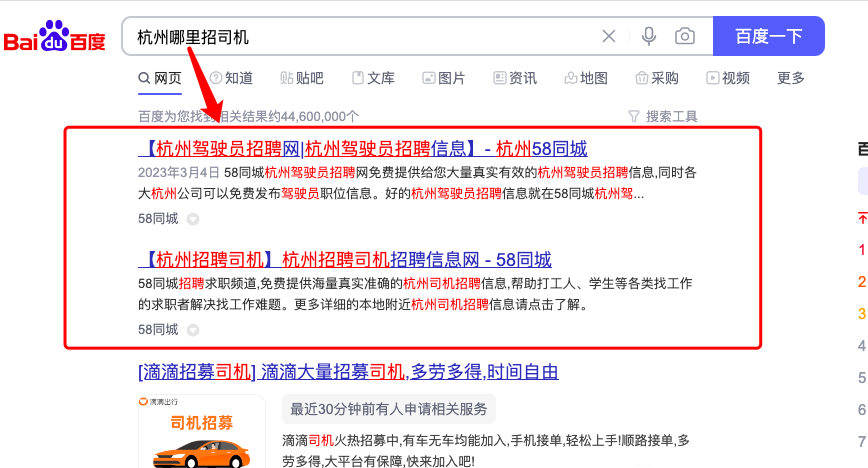Click the 2023年3月4日 date in the first result
This screenshot has height=468, width=868.
[179, 173]
